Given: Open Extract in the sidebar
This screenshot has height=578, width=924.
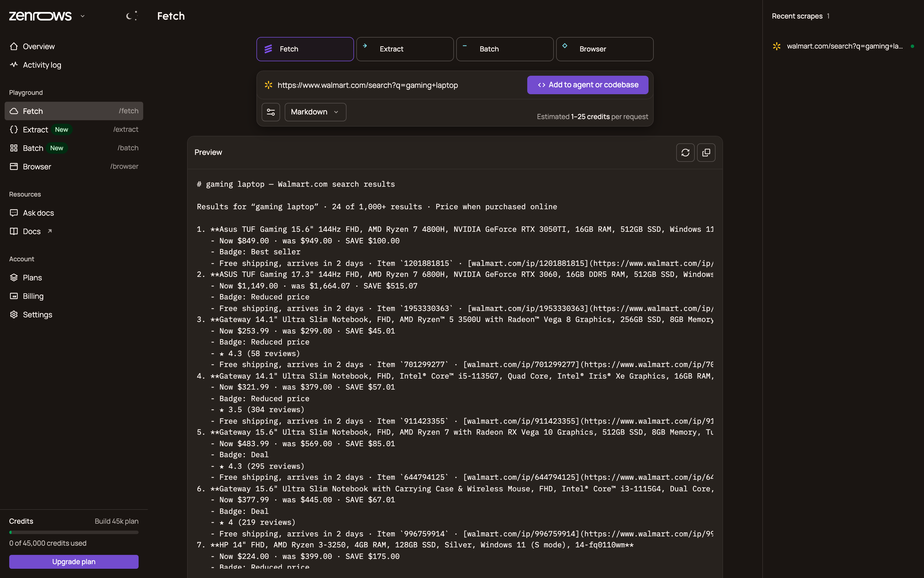Looking at the screenshot, I should coord(74,129).
